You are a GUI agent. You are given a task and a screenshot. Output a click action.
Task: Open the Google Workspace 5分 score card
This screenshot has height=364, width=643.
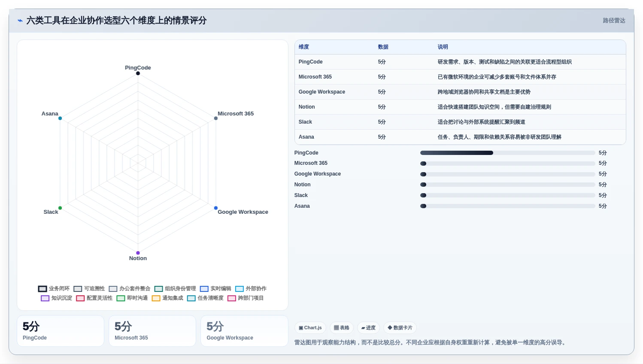click(244, 331)
